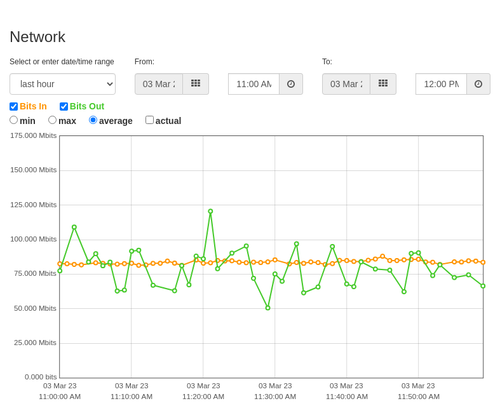Click the 25.000 Mbits axis label
Viewport: 500px width, 403px height.
[35, 343]
